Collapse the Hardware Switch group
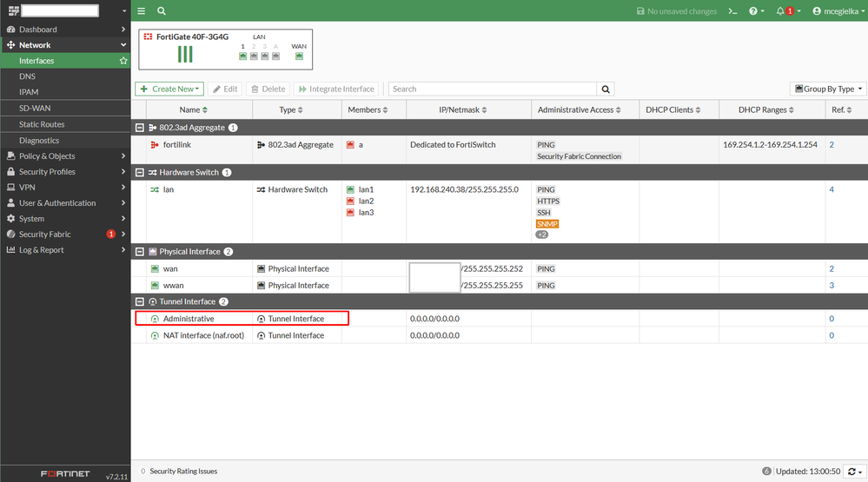This screenshot has height=482, width=868. [140, 172]
